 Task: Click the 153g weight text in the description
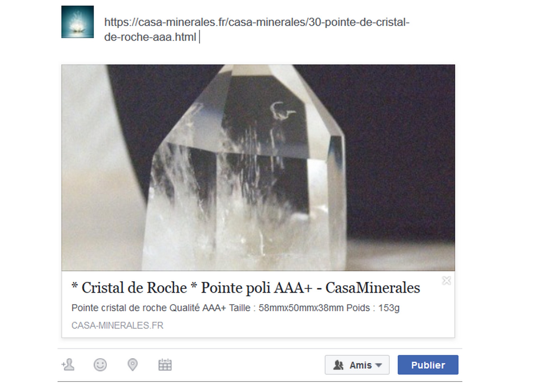[389, 308]
